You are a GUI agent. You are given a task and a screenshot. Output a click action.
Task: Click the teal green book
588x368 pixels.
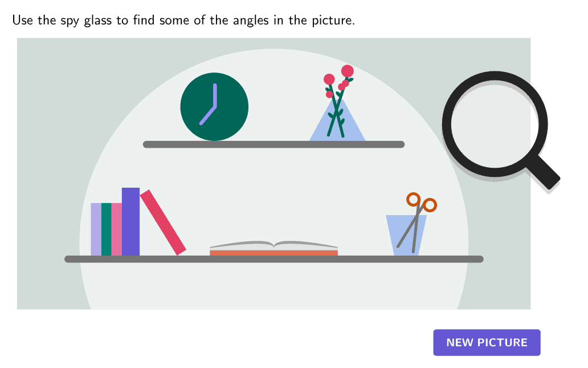pyautogui.click(x=106, y=229)
